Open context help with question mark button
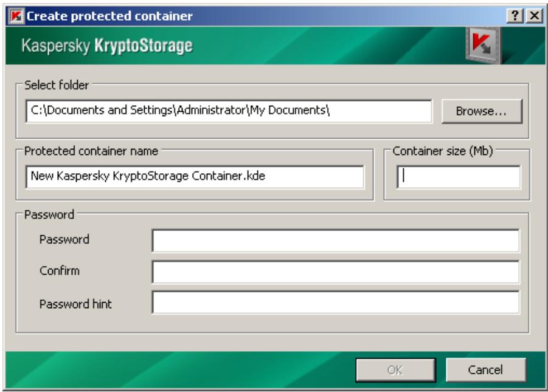This screenshot has height=392, width=548. [515, 16]
